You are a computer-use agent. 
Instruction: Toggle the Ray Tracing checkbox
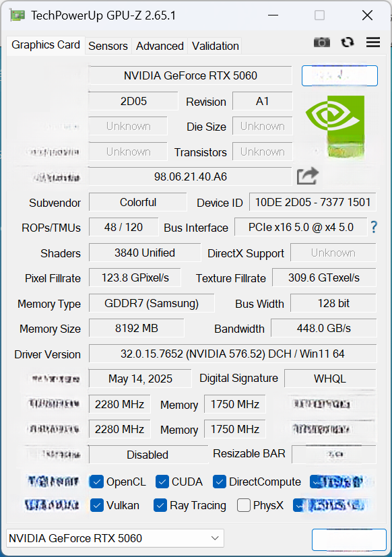pyautogui.click(x=160, y=505)
